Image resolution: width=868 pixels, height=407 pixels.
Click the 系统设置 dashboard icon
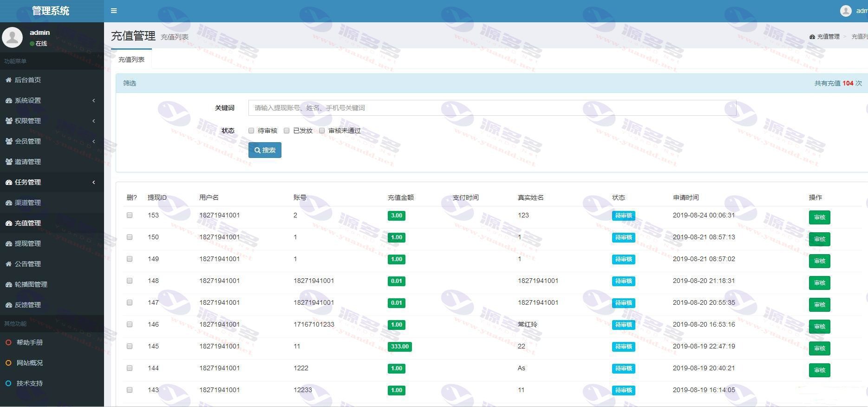(x=8, y=100)
